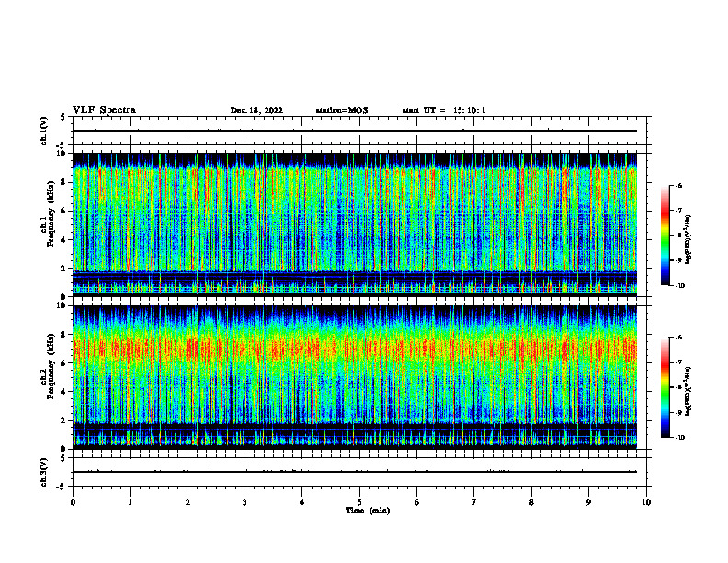Select the date text "Dec. 18, 2022"

256,110
